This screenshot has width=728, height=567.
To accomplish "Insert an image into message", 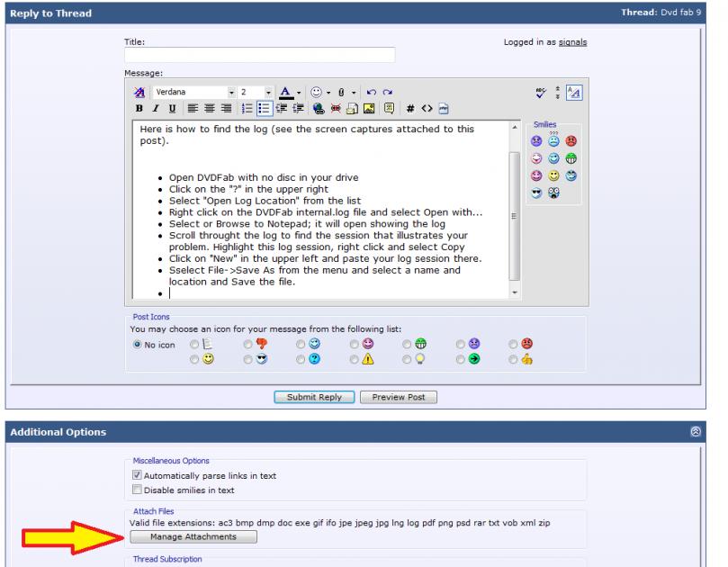I will (369, 109).
